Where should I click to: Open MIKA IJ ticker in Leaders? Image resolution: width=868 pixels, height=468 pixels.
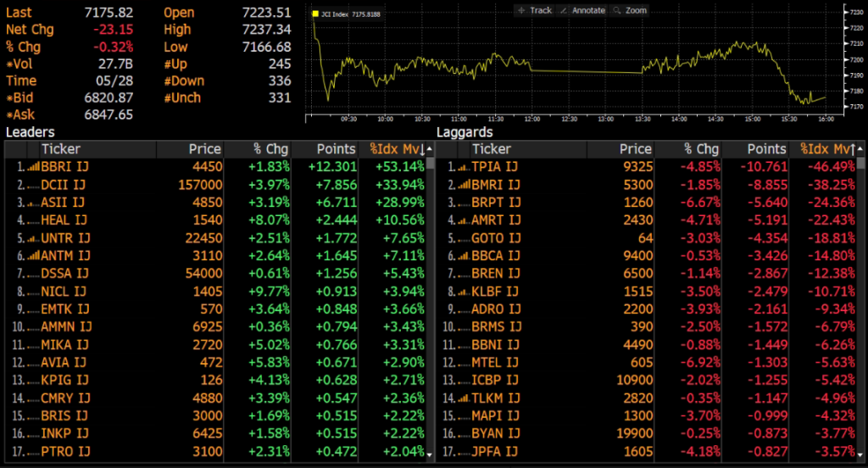(x=64, y=345)
